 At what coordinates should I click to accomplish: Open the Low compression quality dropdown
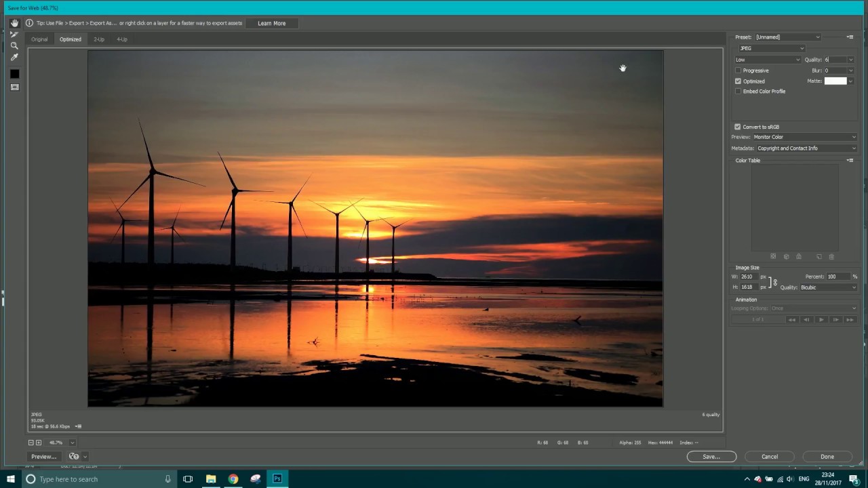click(x=768, y=60)
